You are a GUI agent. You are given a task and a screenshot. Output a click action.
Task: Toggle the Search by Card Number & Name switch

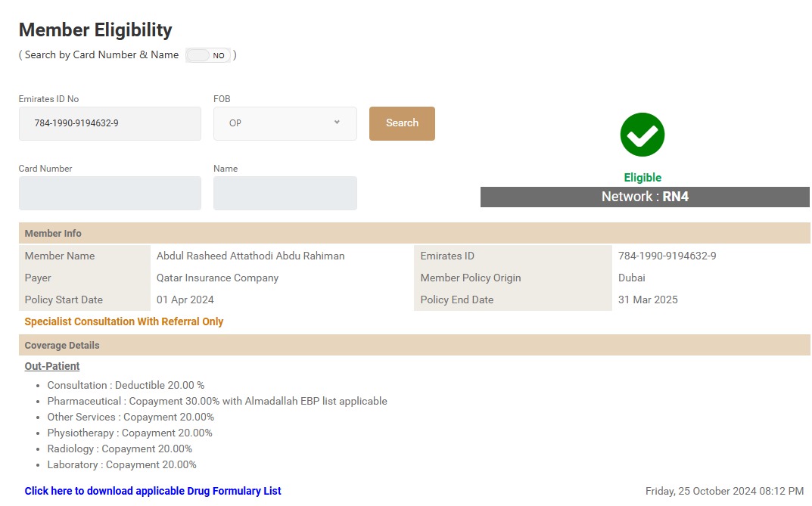click(208, 55)
